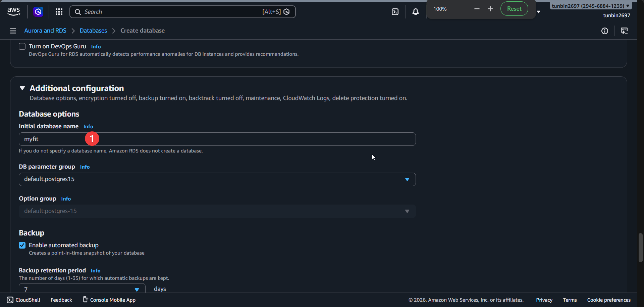This screenshot has height=307, width=644.
Task: Open the services grid menu icon
Action: click(59, 12)
